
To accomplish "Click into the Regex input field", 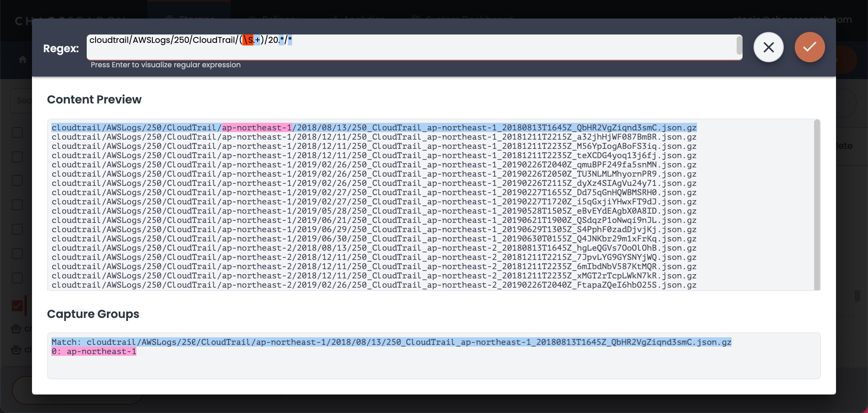I will pyautogui.click(x=414, y=47).
